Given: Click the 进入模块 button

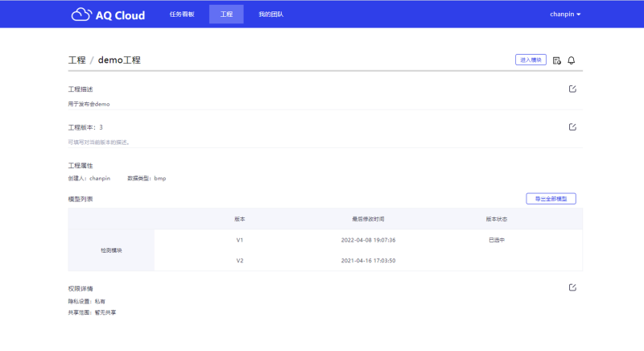Looking at the screenshot, I should coord(530,60).
